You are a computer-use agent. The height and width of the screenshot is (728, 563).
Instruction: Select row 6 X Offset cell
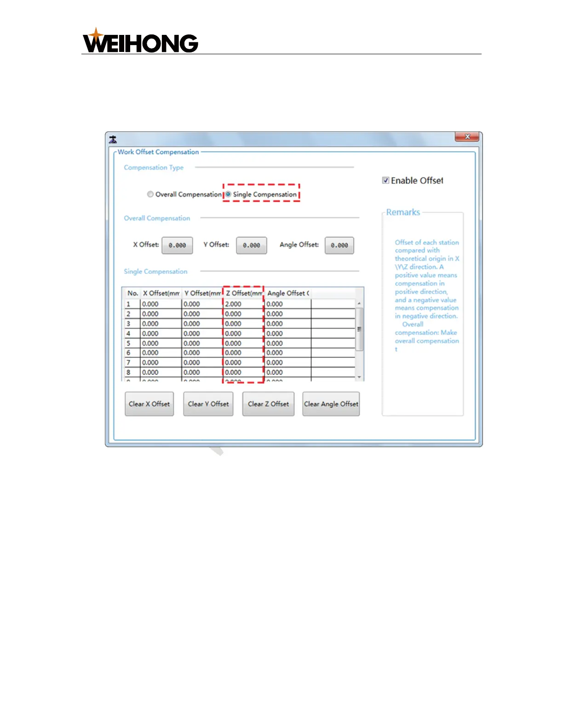coord(161,353)
